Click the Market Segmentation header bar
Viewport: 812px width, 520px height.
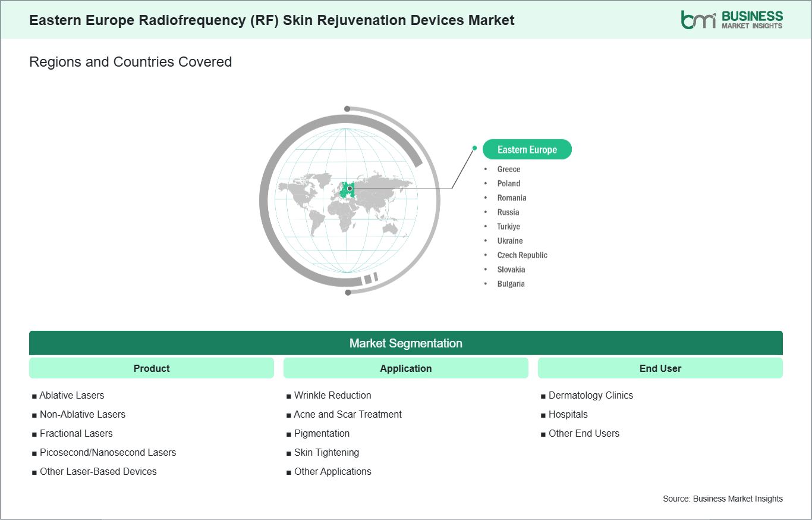click(x=406, y=343)
